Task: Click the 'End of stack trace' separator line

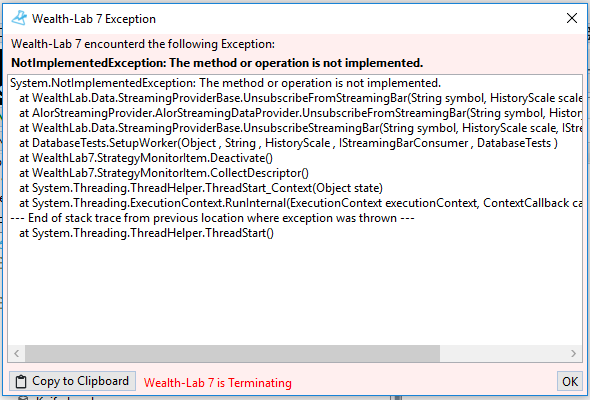Action: click(212, 218)
